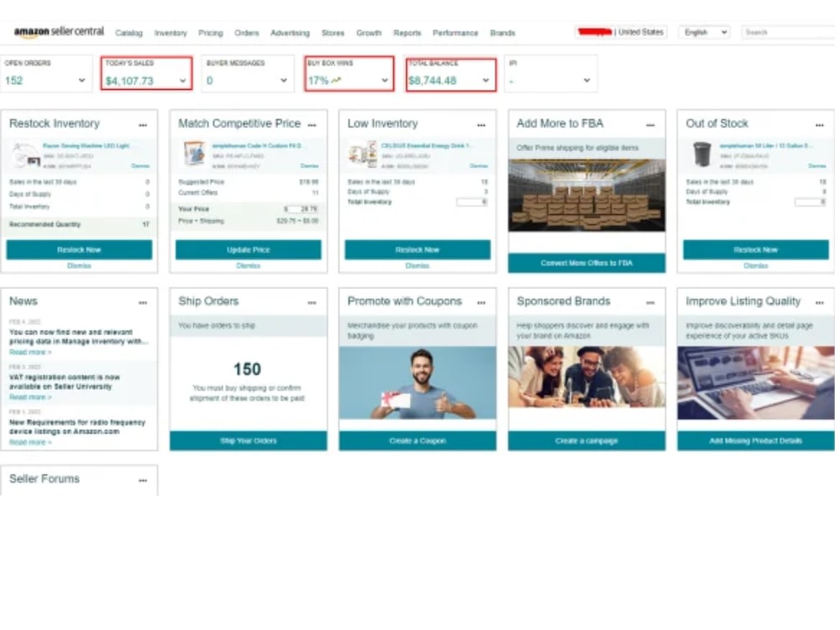Dismiss the Low Inventory card below button
840x630 pixels.
pos(417,265)
